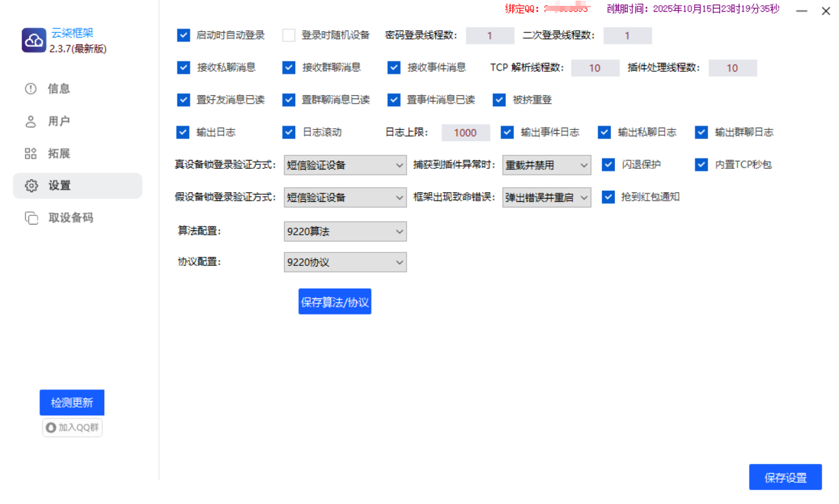
Task: Select the 取设备码 sidebar icon
Action: coord(31,218)
